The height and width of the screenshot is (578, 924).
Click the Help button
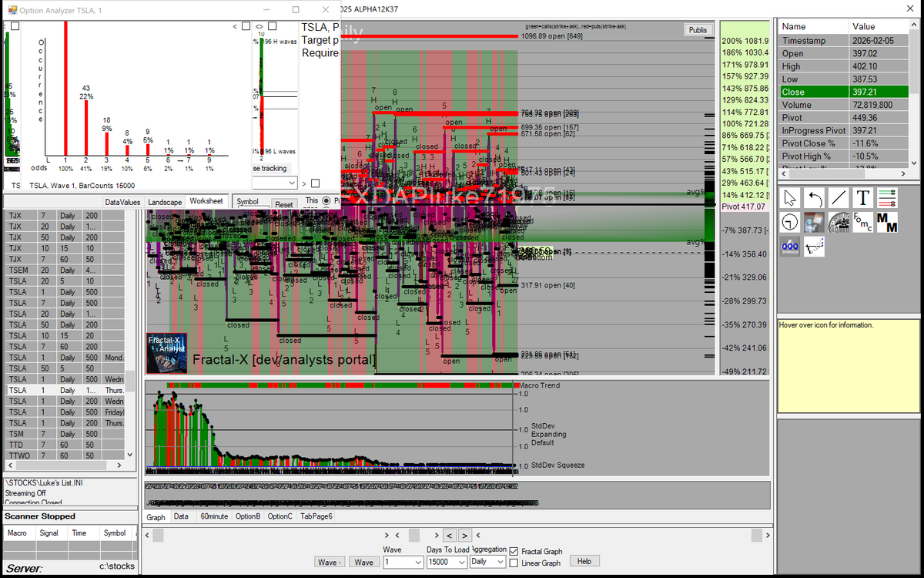(584, 561)
